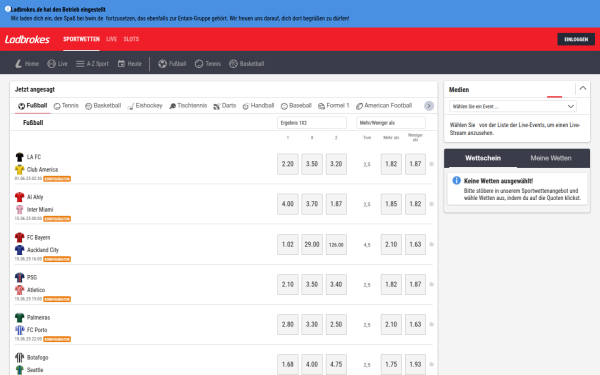Click the info icon in the top blue banner

point(8,9)
